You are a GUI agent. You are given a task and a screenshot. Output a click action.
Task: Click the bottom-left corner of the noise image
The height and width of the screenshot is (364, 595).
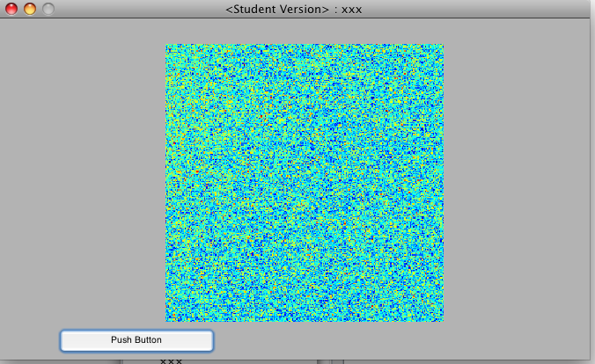[167, 320]
